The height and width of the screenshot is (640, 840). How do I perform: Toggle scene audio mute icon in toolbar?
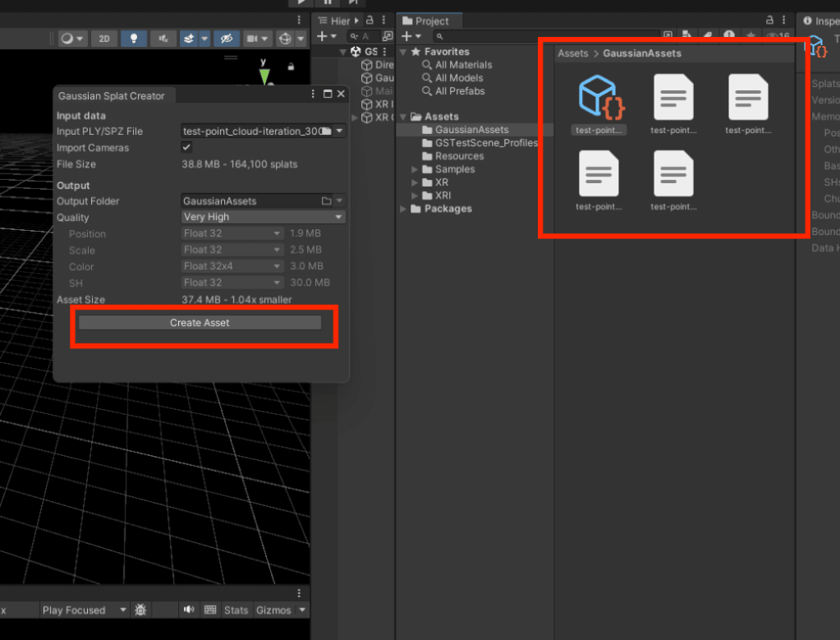click(x=163, y=39)
